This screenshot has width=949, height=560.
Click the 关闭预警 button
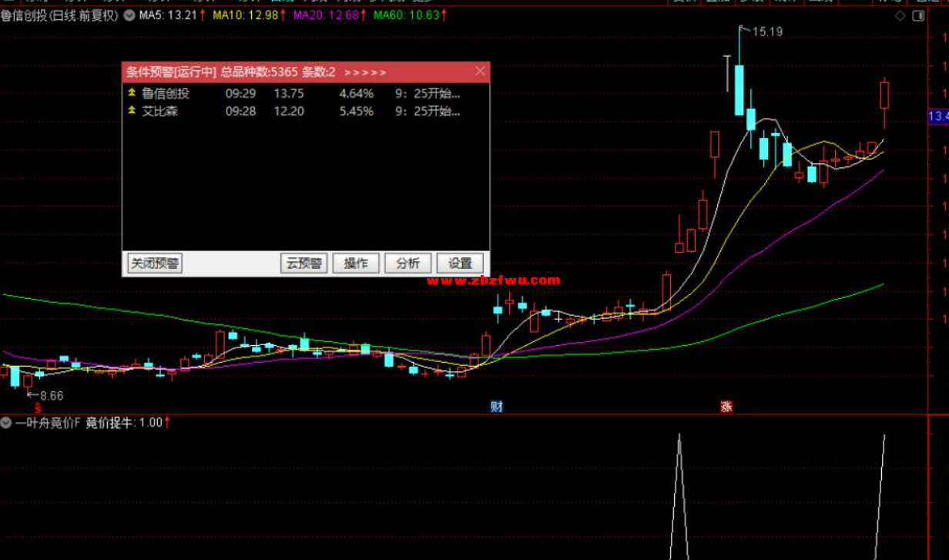tap(155, 263)
